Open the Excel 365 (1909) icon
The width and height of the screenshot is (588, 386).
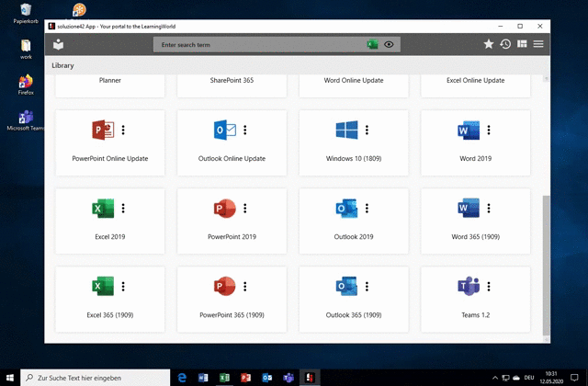point(103,286)
